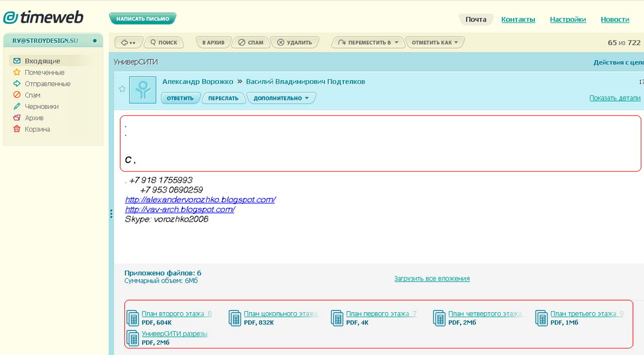Open link vav-arch.blogspot.com
This screenshot has width=644, height=355.
[180, 209]
